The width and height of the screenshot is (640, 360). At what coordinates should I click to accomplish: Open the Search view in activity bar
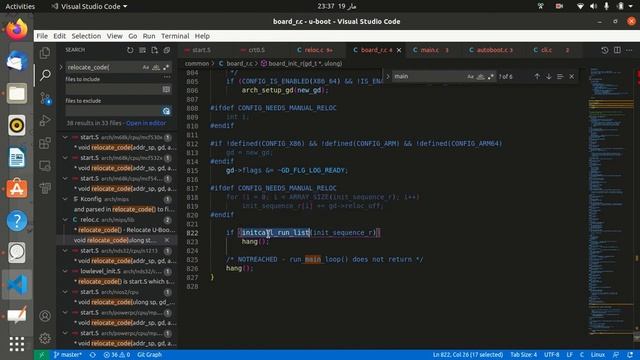45,75
